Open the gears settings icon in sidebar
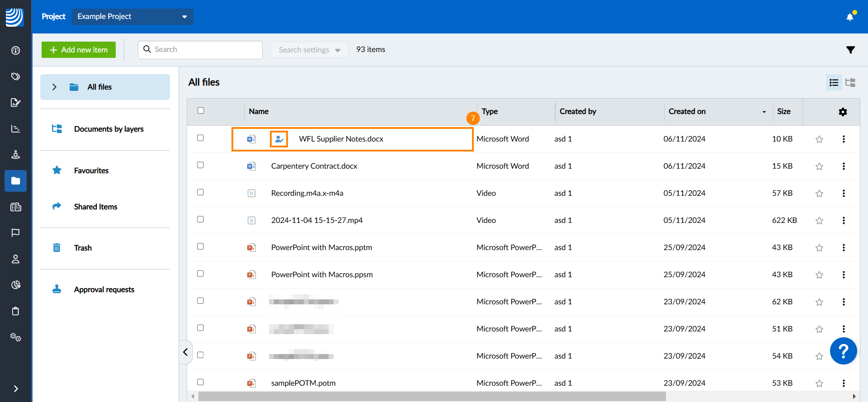 [x=15, y=337]
